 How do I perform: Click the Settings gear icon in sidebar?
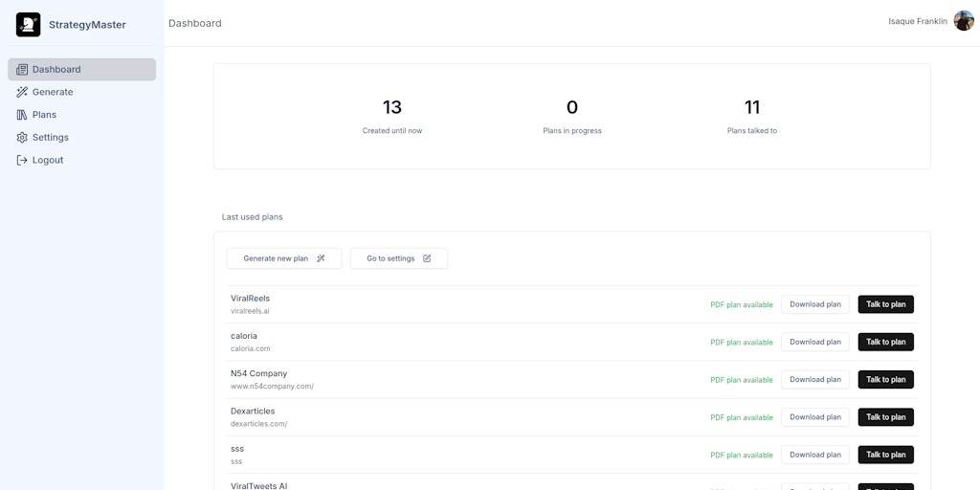point(22,138)
